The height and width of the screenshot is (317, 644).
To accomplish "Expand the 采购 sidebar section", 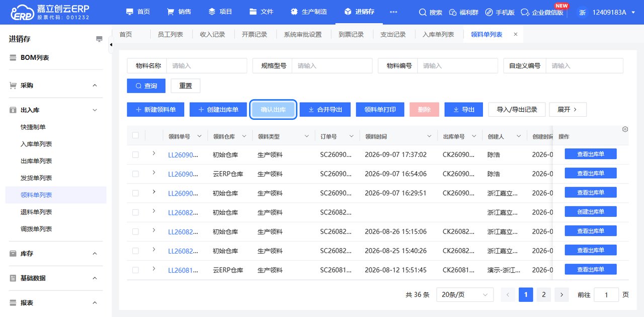I will 53,86.
